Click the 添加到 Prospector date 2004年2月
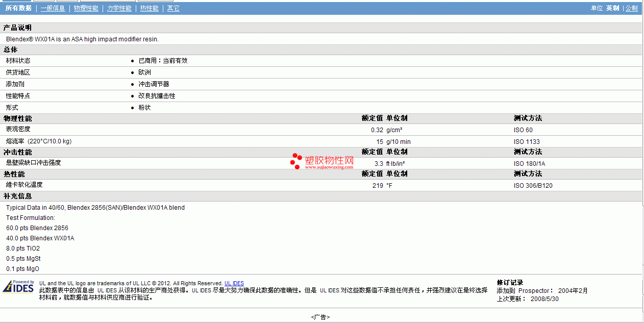The height and width of the screenshot is (323, 644). point(573,291)
